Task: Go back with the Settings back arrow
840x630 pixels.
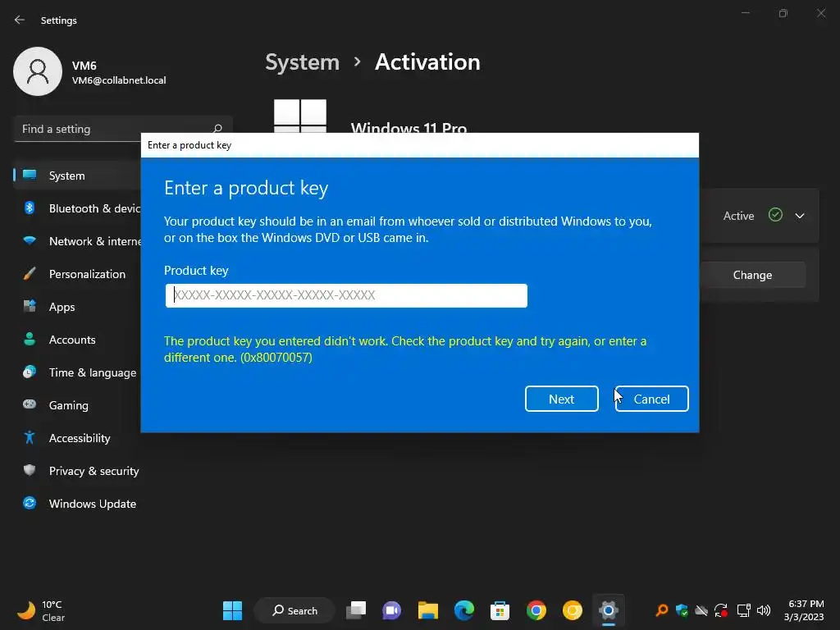Action: pos(20,20)
